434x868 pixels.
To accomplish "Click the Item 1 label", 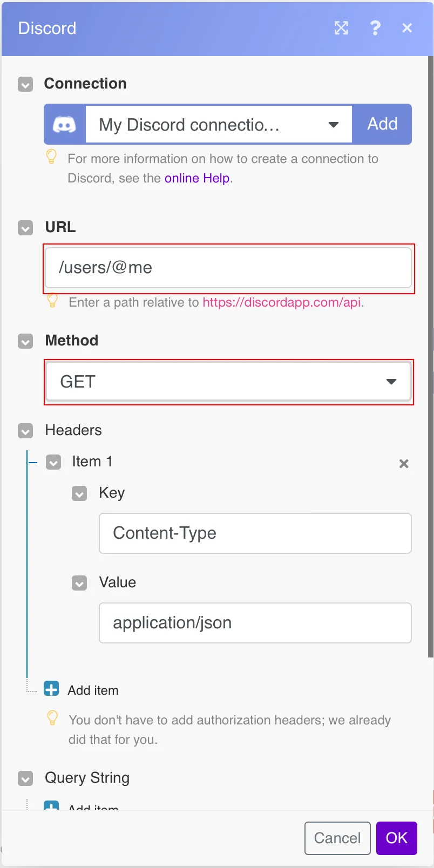I will pyautogui.click(x=92, y=462).
